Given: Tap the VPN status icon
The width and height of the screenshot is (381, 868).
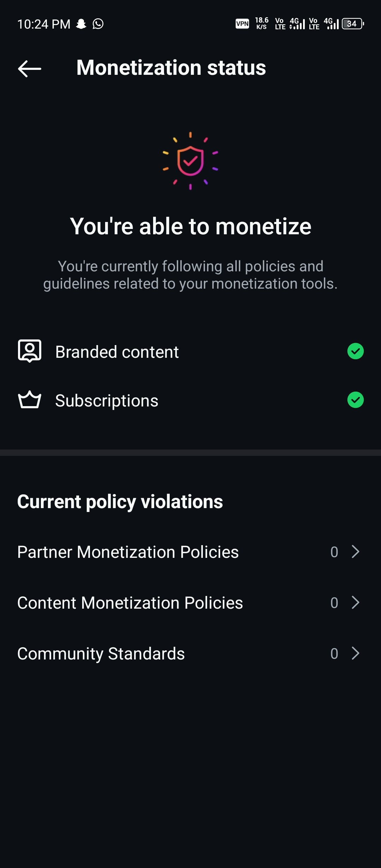Looking at the screenshot, I should pyautogui.click(x=242, y=24).
